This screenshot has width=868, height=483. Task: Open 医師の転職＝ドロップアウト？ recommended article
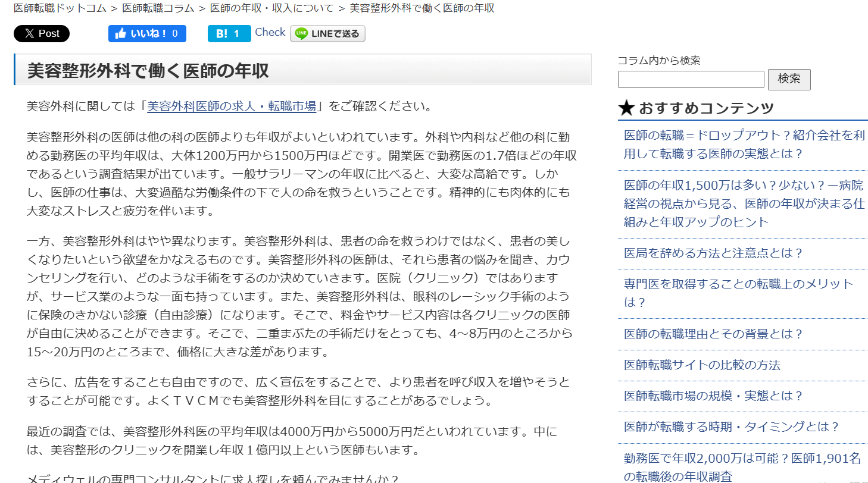click(x=744, y=145)
